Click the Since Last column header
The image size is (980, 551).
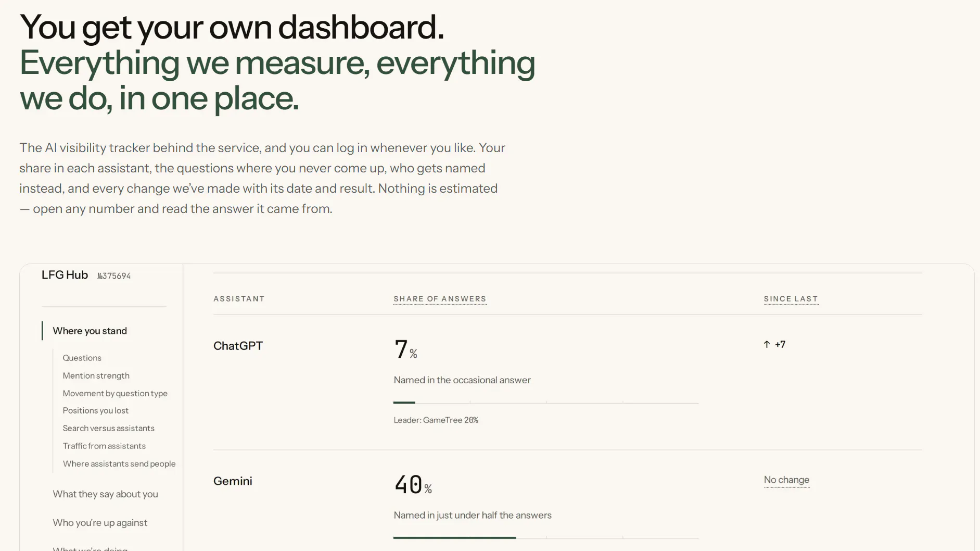791,299
